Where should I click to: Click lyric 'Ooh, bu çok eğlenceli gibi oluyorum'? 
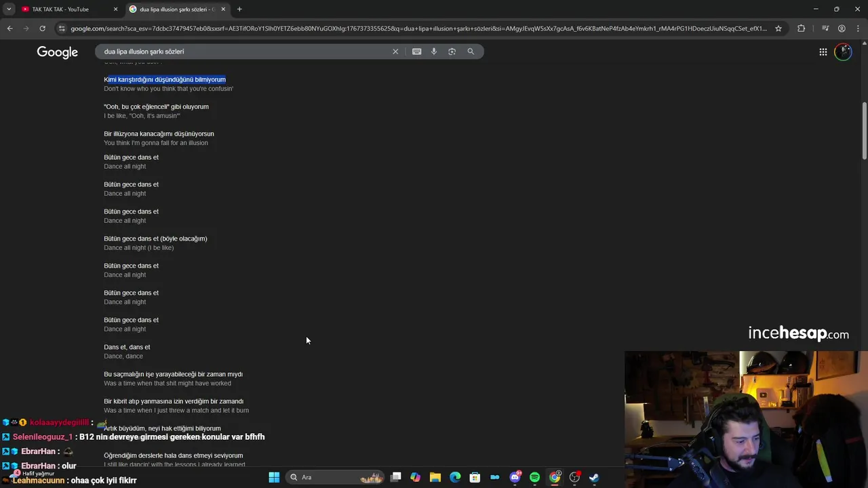156,106
